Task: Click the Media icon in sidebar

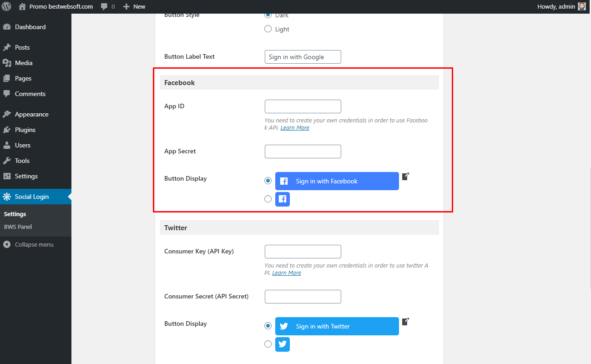Action: coord(7,63)
